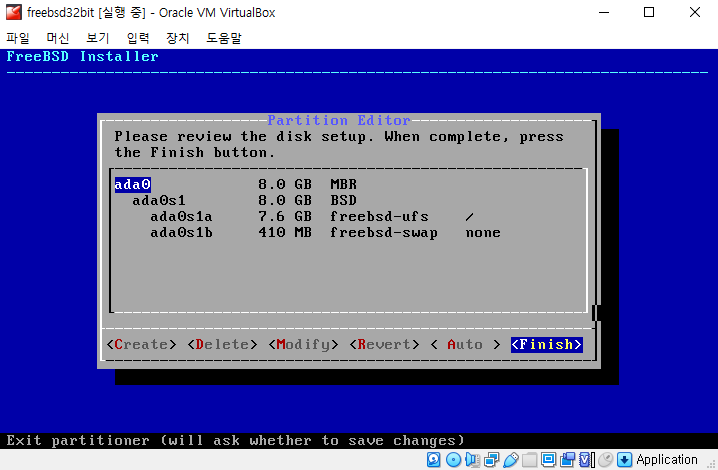Click the Auto partition button

coord(465,344)
